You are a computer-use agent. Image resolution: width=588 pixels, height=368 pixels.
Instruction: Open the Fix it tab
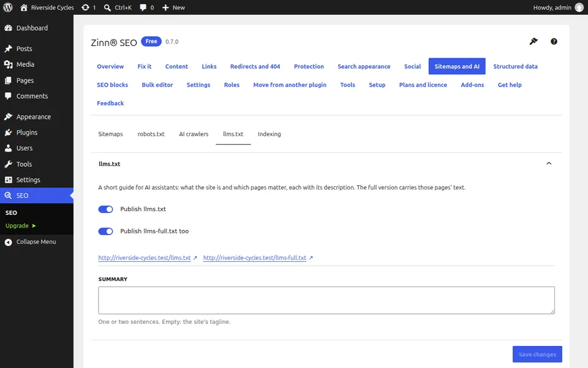pos(145,66)
